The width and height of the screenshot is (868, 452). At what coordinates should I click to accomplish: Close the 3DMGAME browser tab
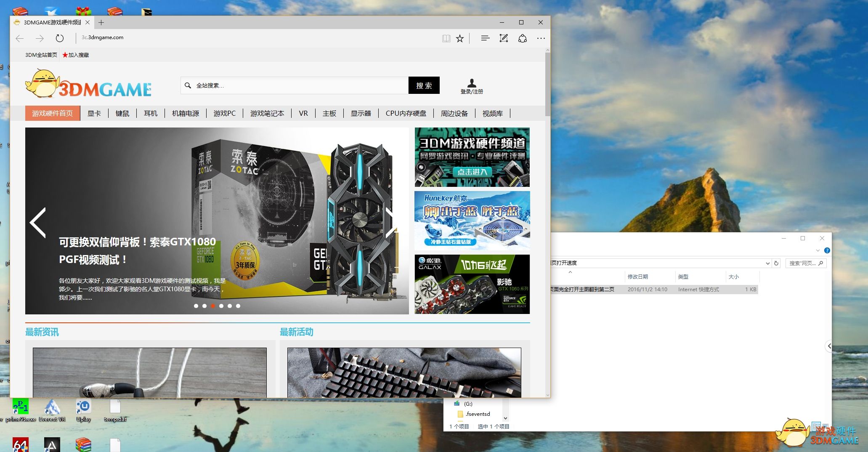coord(88,22)
